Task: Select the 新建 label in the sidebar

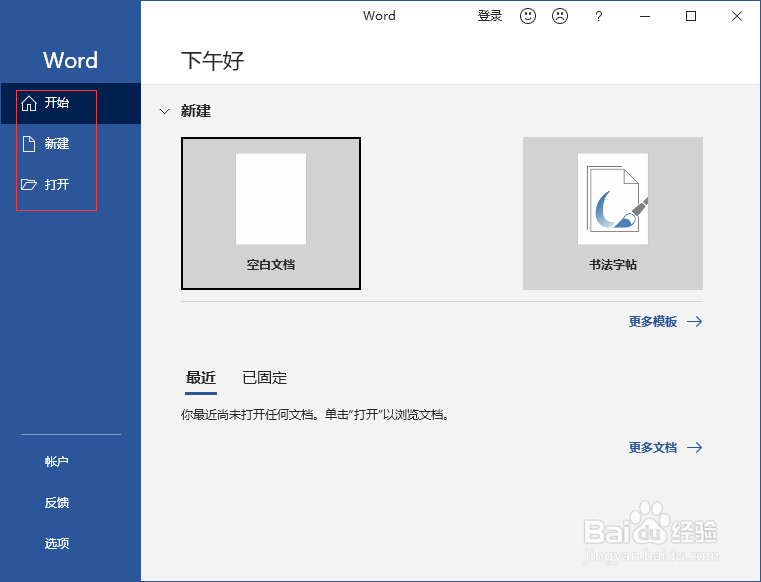Action: (x=57, y=144)
